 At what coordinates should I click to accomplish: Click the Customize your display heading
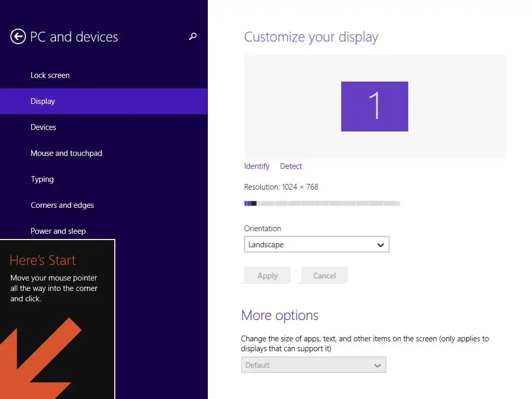311,37
